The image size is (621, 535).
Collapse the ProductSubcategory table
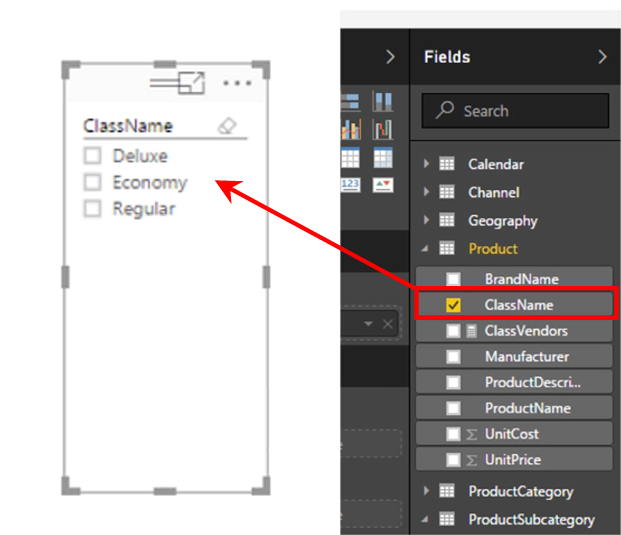click(x=425, y=519)
